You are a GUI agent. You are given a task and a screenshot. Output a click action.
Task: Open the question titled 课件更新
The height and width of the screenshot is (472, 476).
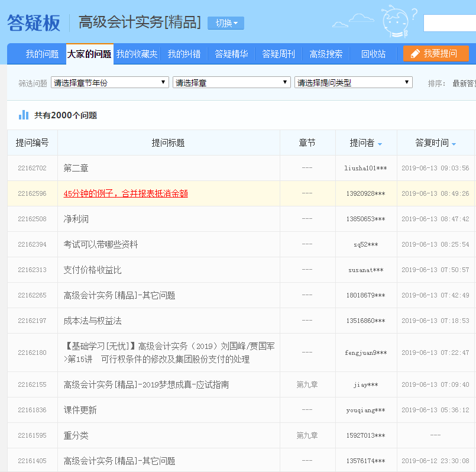click(80, 410)
